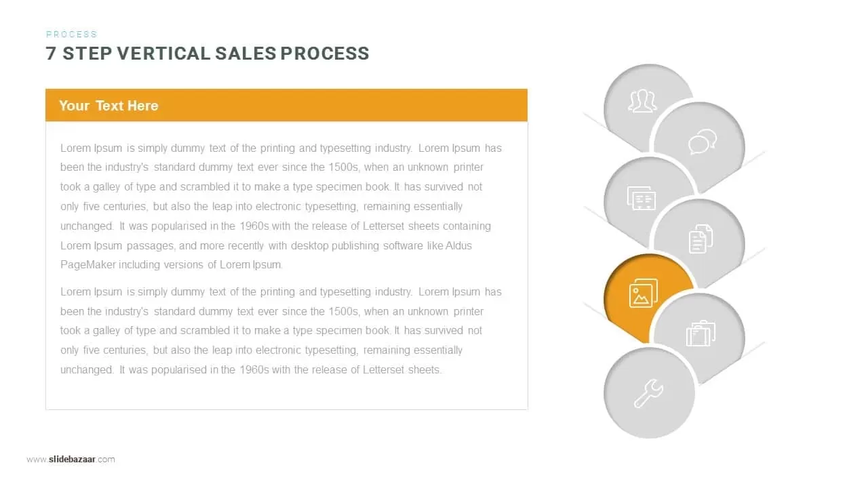
Task: Click the orange image gallery icon
Action: coord(643,293)
